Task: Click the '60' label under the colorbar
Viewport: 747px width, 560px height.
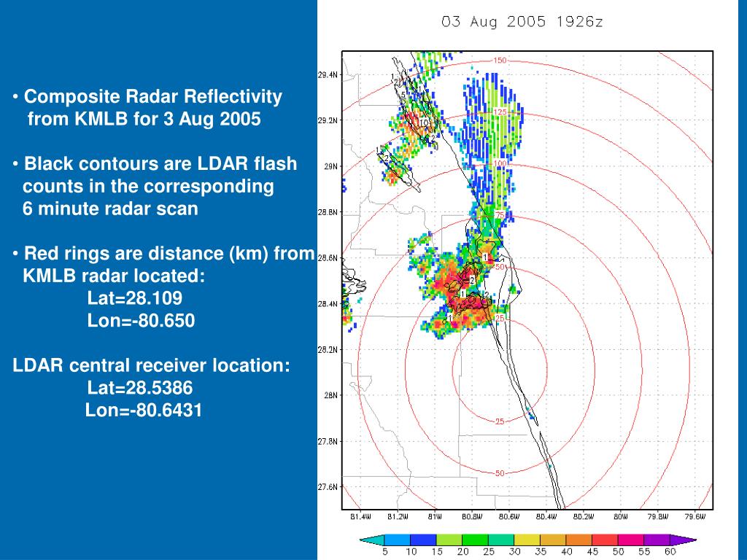Action: (x=670, y=551)
